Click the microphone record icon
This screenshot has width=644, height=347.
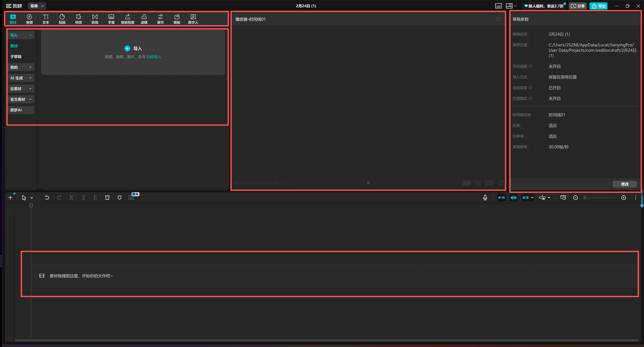point(485,198)
